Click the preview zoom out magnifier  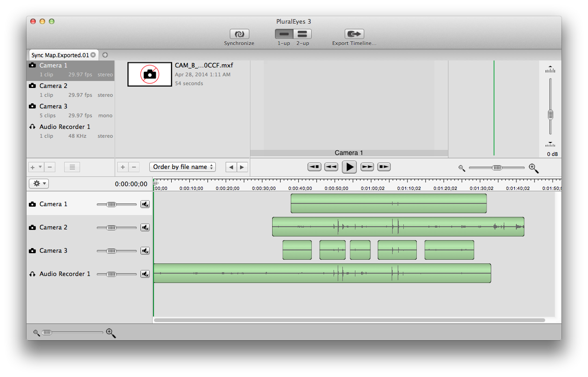462,168
